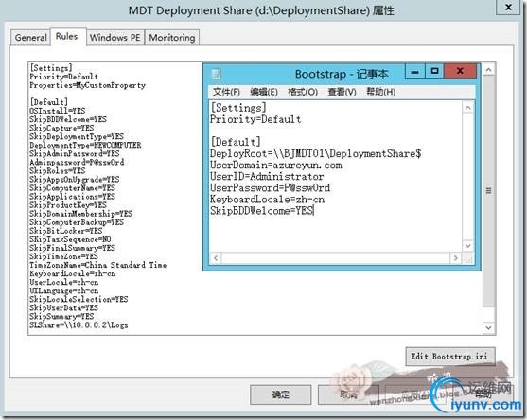Click Properties=MyCustomProperty in Rules box
This screenshot has height=420, width=527.
pyautogui.click(x=87, y=85)
